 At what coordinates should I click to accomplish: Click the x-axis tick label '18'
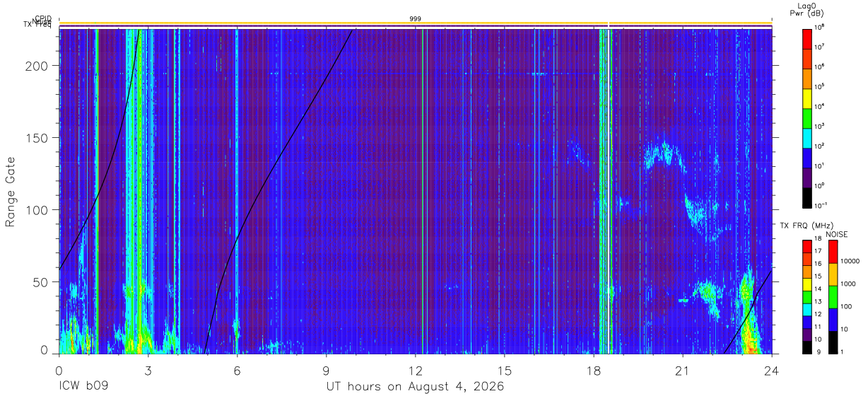point(593,370)
